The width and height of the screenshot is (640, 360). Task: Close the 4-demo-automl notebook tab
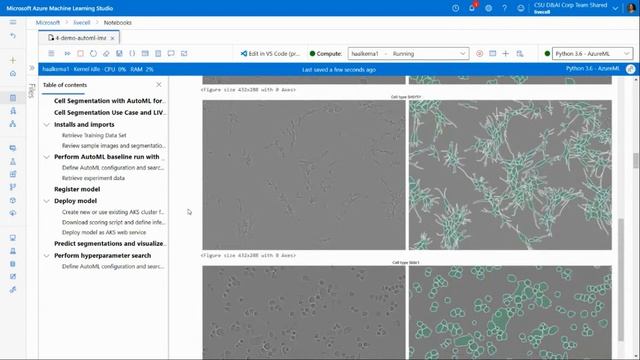pos(113,38)
